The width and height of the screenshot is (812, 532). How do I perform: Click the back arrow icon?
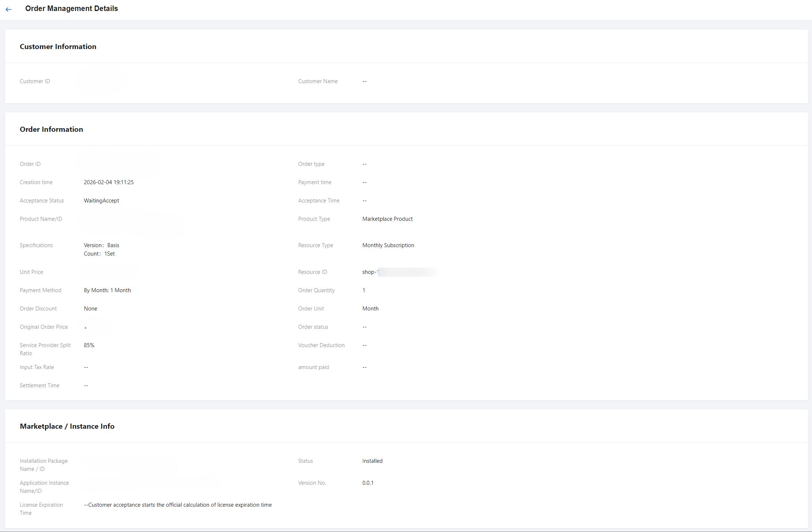pyautogui.click(x=9, y=10)
